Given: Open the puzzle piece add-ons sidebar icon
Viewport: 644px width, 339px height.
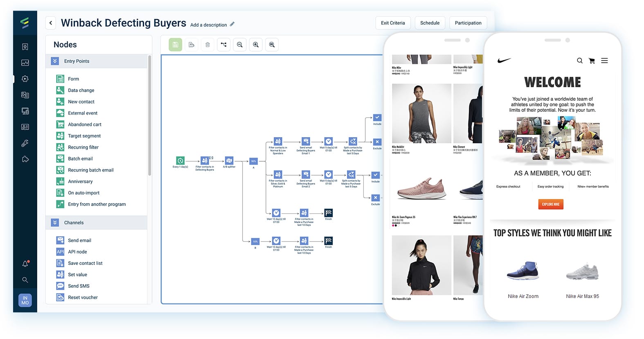Looking at the screenshot, I should coord(25,159).
